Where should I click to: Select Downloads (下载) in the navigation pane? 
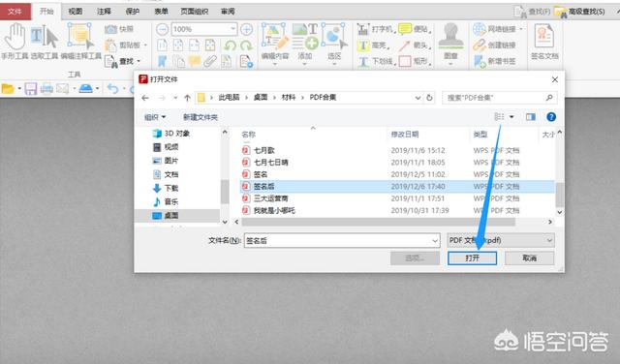coord(166,188)
